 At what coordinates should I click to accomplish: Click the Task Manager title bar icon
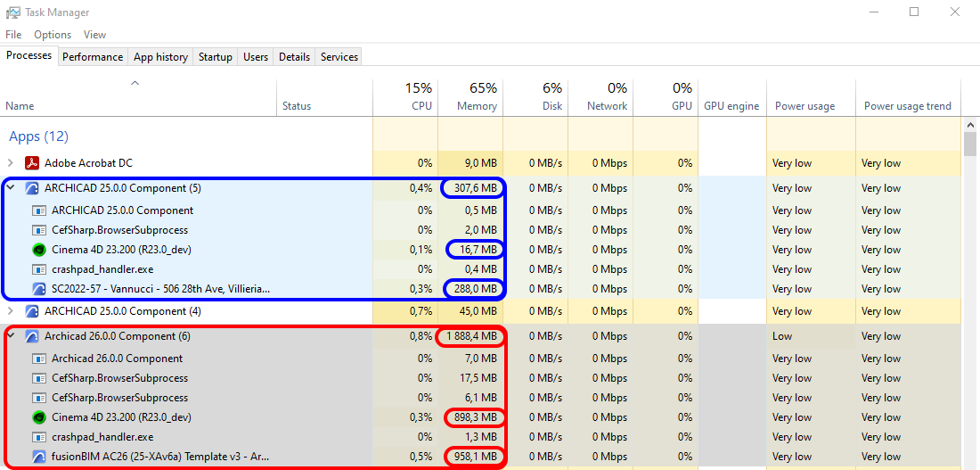[x=12, y=12]
